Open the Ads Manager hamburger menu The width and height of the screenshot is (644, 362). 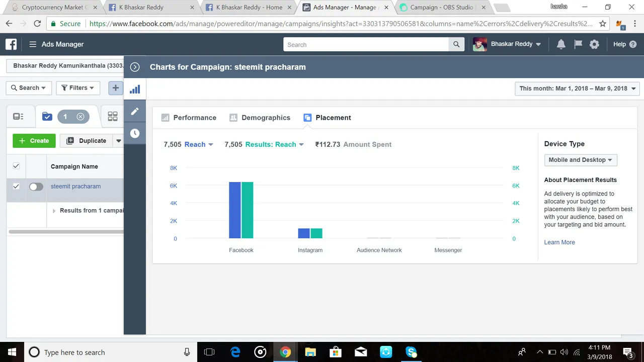click(x=33, y=44)
